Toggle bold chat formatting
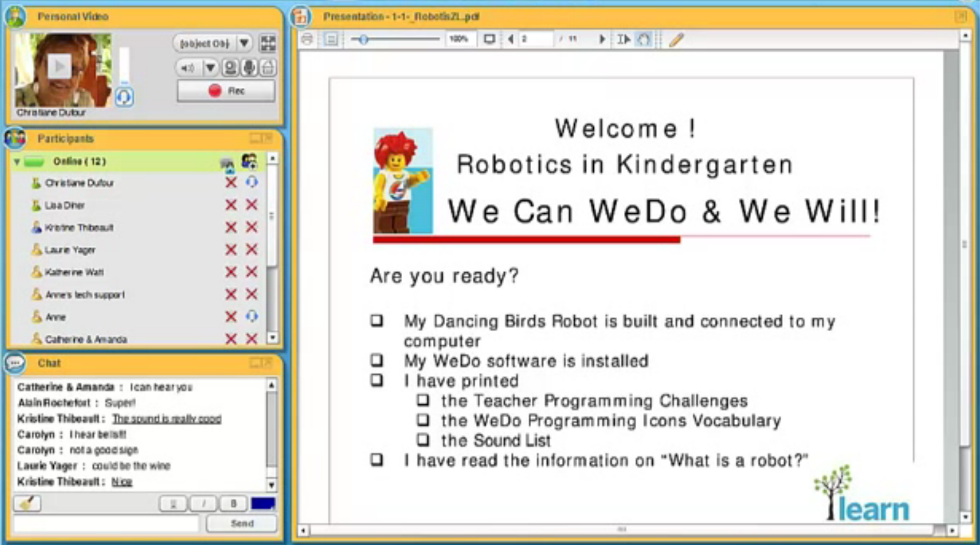Image resolution: width=980 pixels, height=545 pixels. point(233,504)
